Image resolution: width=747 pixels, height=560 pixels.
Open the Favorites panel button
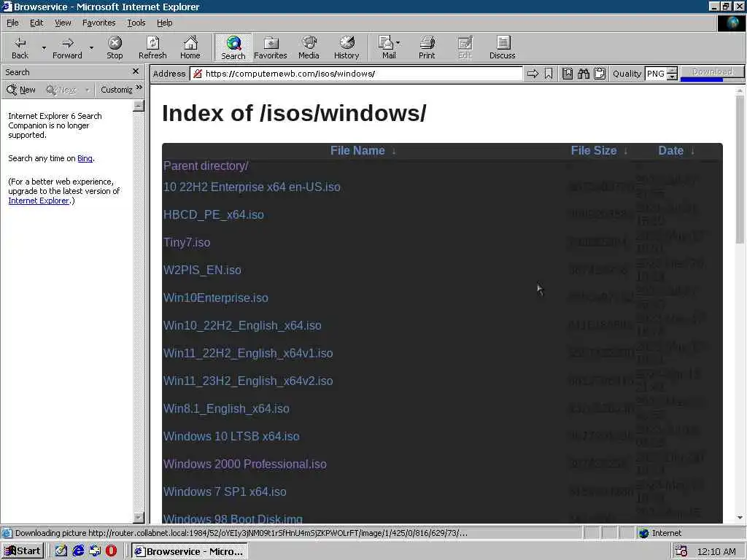[x=271, y=47]
